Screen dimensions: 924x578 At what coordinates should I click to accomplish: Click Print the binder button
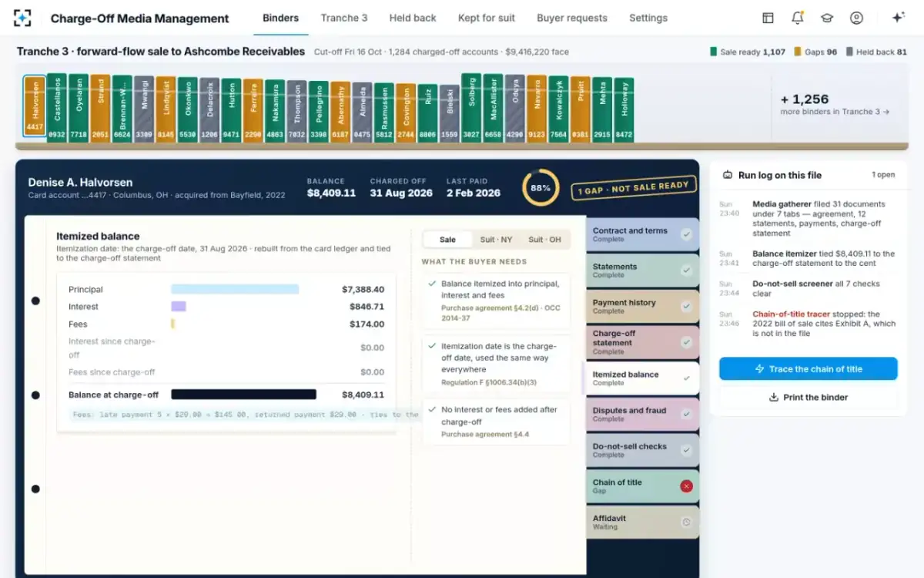pyautogui.click(x=808, y=398)
